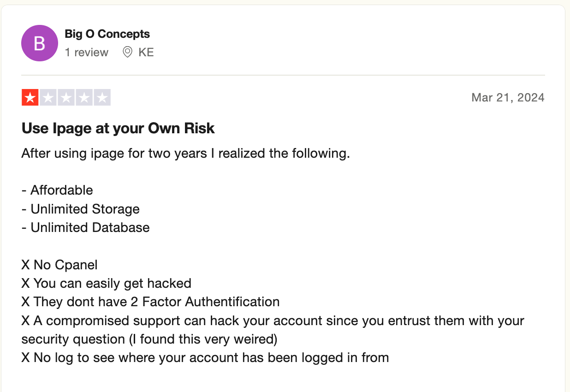Image resolution: width=570 pixels, height=392 pixels.
Task: Open the Big O Concepts reviewer profile
Action: pyautogui.click(x=107, y=34)
